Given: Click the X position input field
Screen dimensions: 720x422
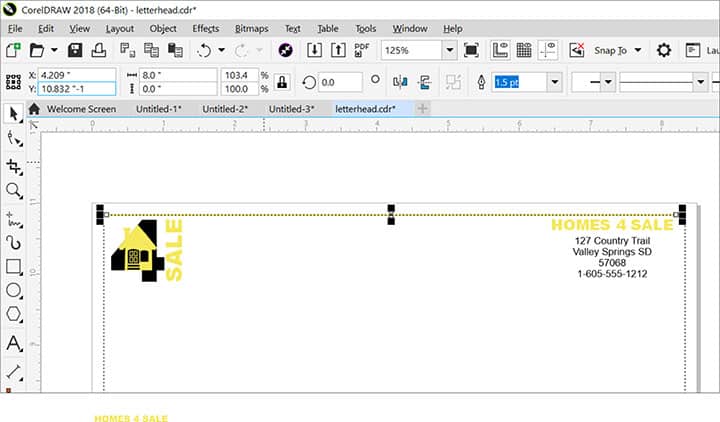Looking at the screenshot, I should click(75, 75).
